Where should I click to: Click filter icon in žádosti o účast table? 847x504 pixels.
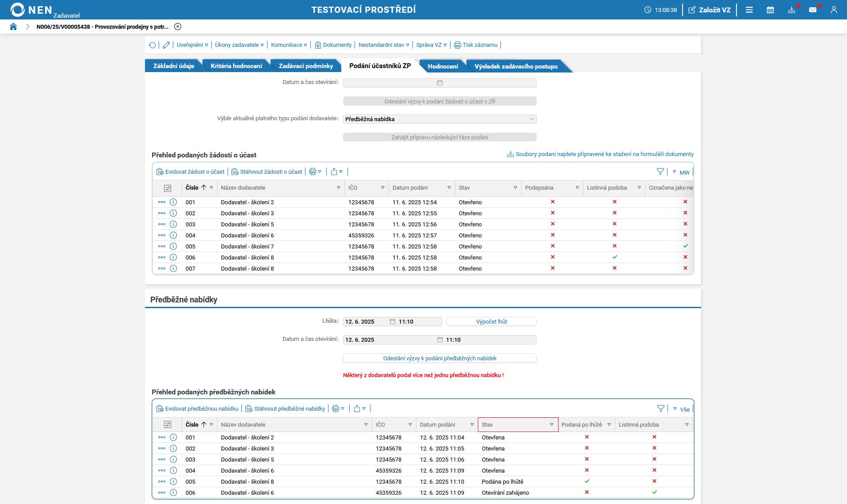(660, 172)
